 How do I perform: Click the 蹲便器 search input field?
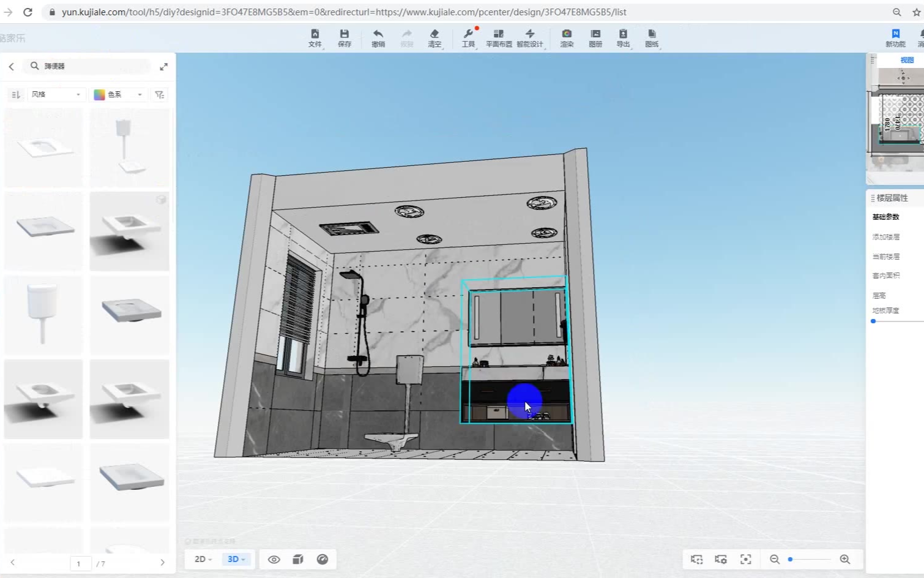click(x=92, y=66)
